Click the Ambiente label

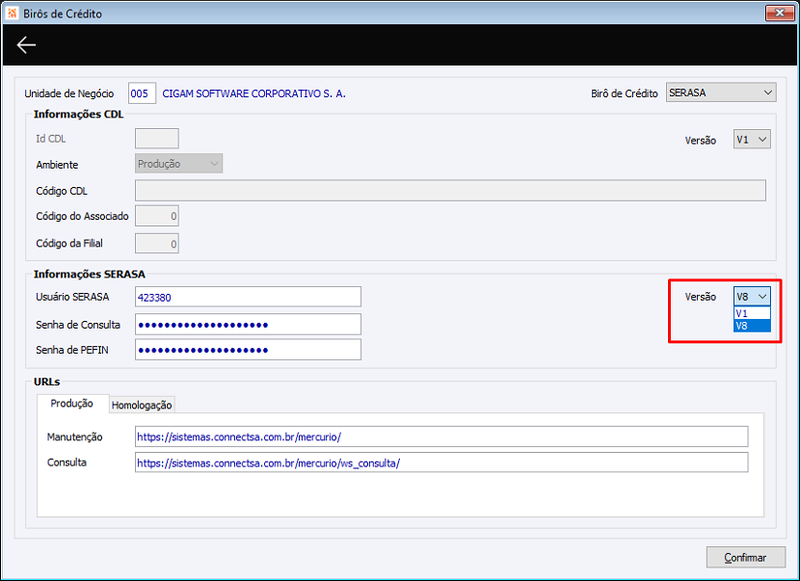coord(57,165)
